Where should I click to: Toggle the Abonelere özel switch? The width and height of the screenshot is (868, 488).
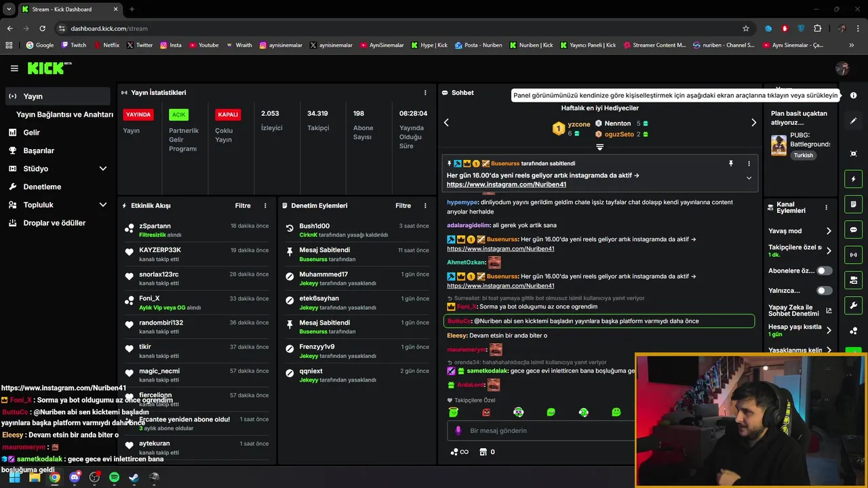pos(824,270)
